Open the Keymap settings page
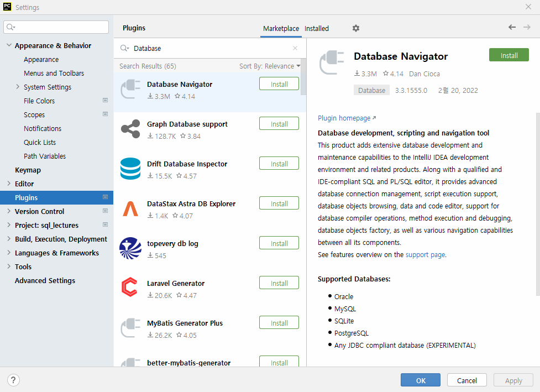 point(28,170)
